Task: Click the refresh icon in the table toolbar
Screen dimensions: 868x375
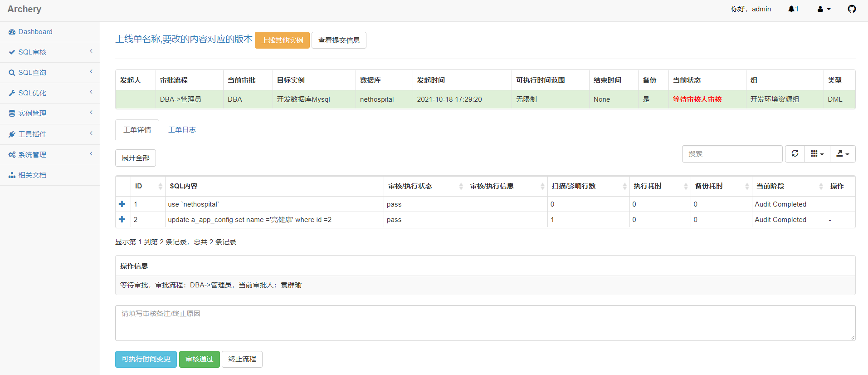Action: 795,154
